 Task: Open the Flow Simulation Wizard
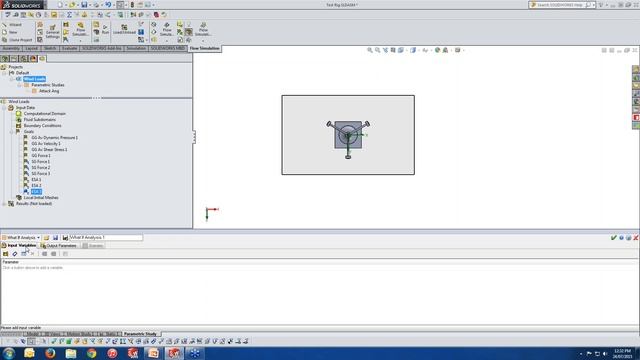point(12,25)
